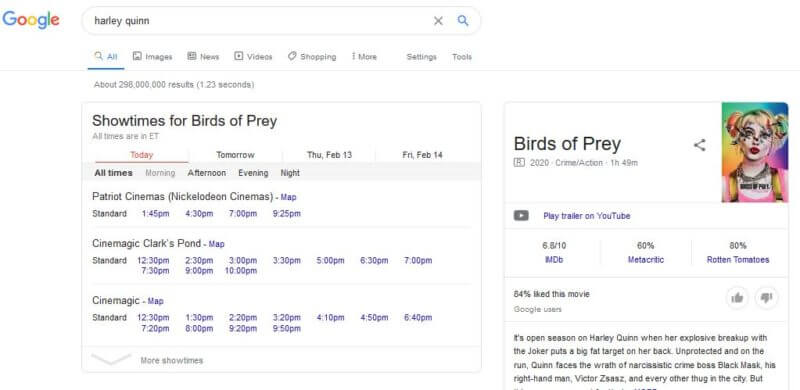Choose 6:40pm at Cinemagic
Screen dimensions: 800x390
coord(418,318)
